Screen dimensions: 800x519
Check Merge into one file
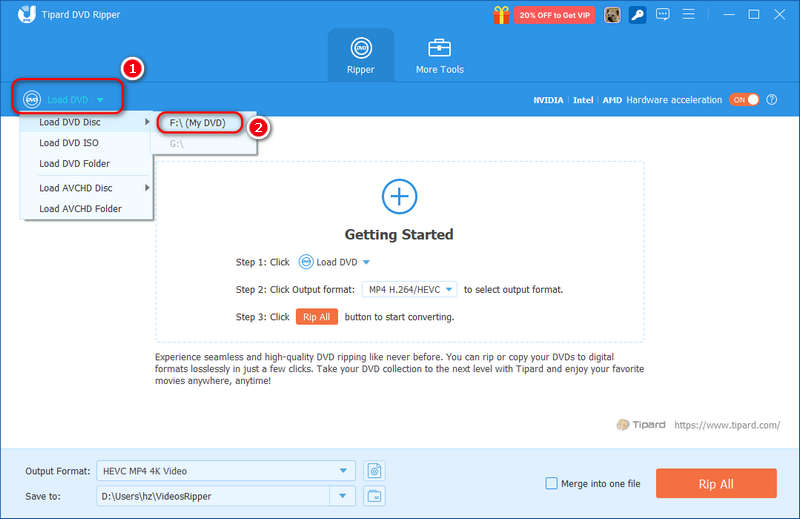pyautogui.click(x=551, y=484)
